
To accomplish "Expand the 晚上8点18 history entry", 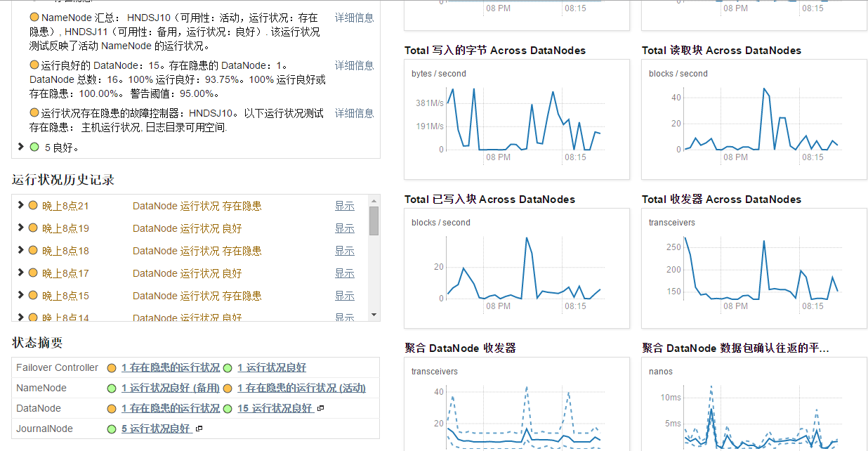I will coord(20,251).
